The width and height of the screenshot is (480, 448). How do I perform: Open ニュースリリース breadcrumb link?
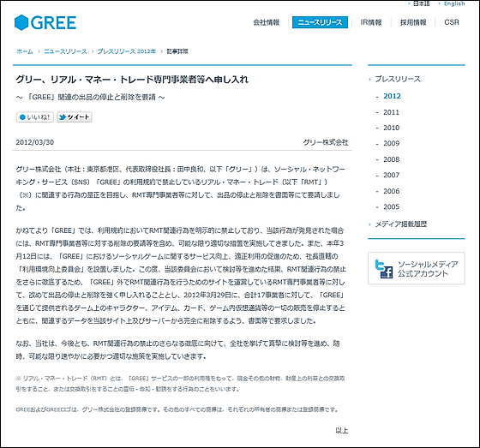(x=65, y=51)
